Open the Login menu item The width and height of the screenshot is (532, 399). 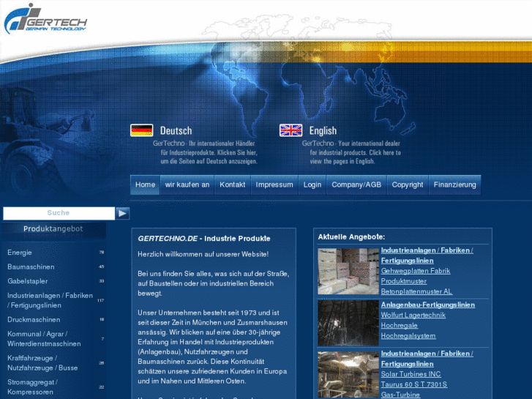(x=312, y=184)
